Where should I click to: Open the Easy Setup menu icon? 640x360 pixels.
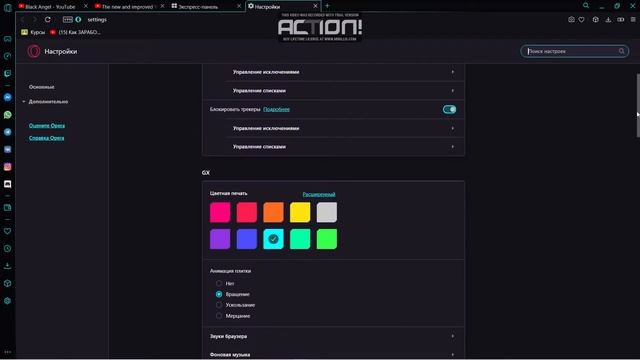(633, 19)
